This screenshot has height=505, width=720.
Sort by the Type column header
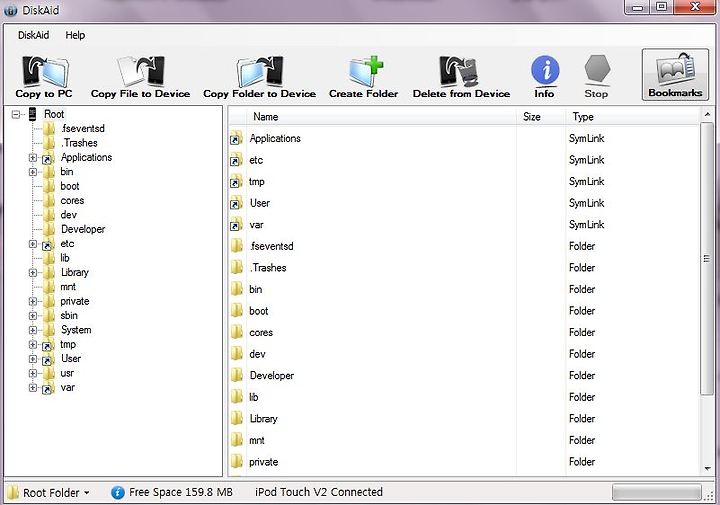click(632, 117)
